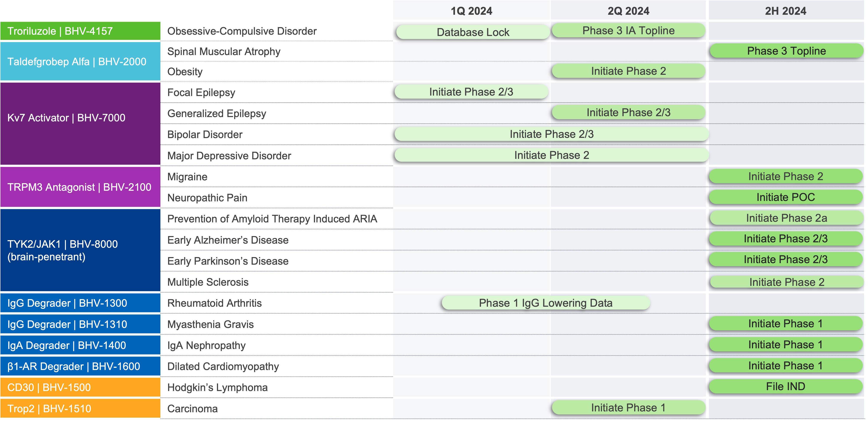Click the 1Q 2024 column header

471,11
